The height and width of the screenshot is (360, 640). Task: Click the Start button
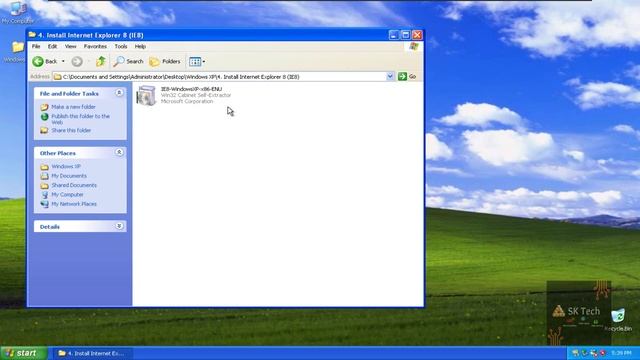click(x=24, y=353)
